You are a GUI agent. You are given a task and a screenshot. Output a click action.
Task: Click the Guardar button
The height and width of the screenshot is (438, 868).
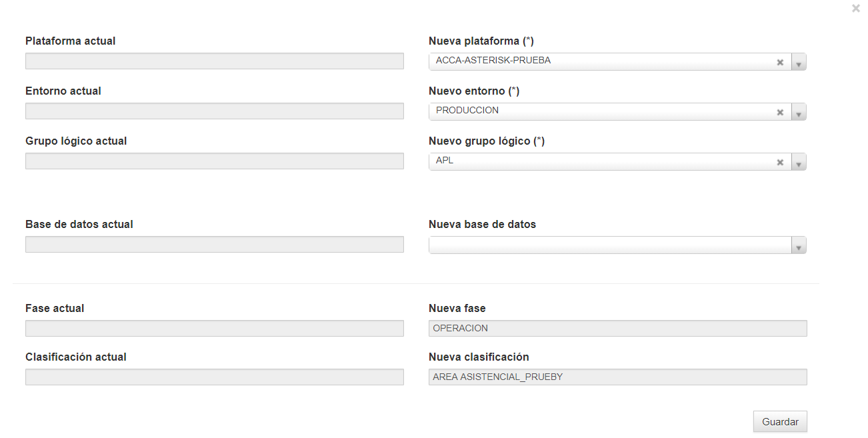(780, 422)
